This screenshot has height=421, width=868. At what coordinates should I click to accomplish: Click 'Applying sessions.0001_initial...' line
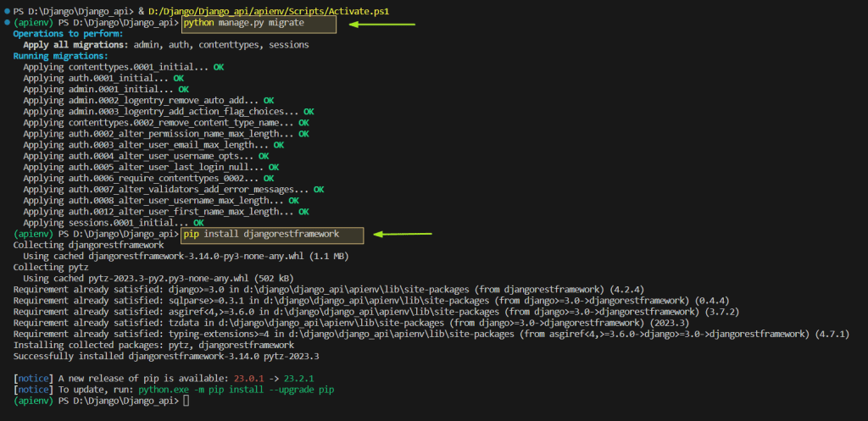coord(114,223)
